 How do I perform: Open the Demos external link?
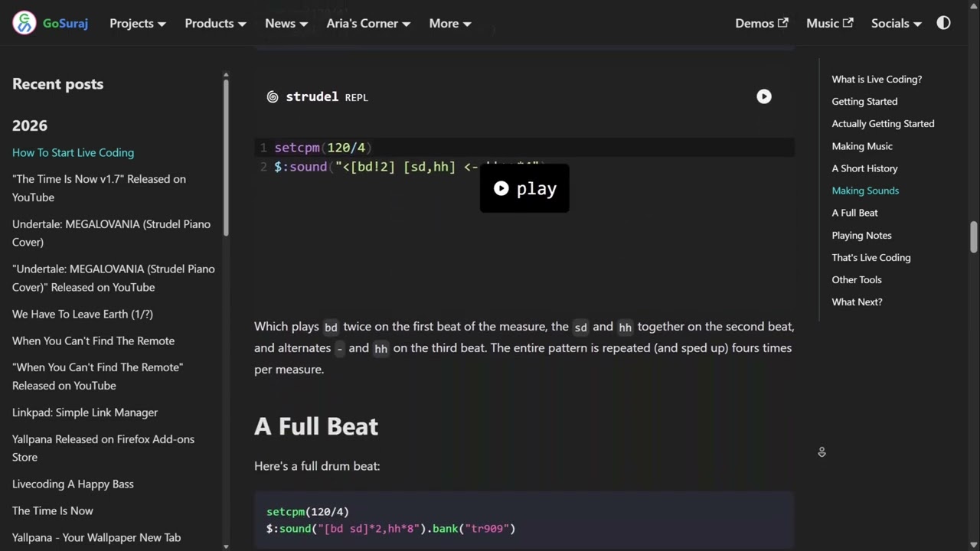(x=762, y=23)
